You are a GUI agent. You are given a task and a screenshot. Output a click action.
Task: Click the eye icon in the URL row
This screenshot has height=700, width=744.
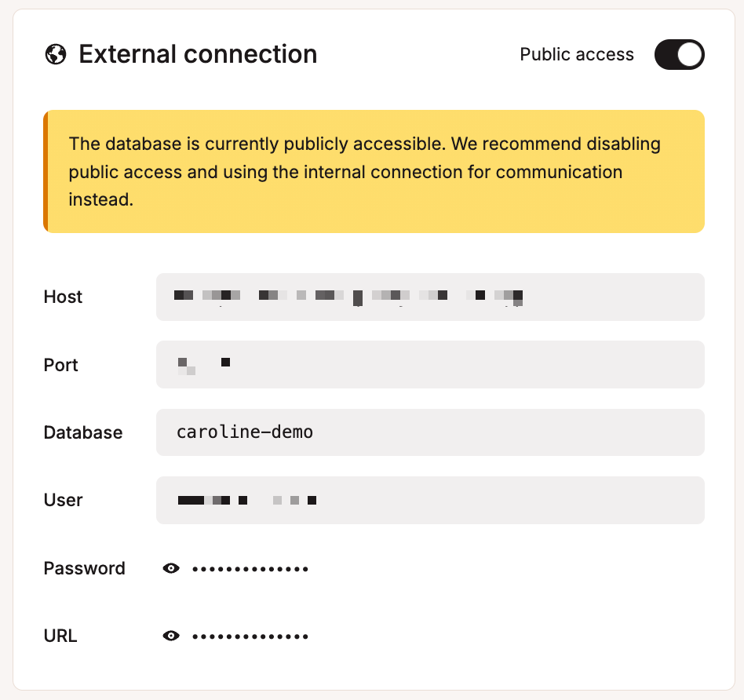[171, 636]
